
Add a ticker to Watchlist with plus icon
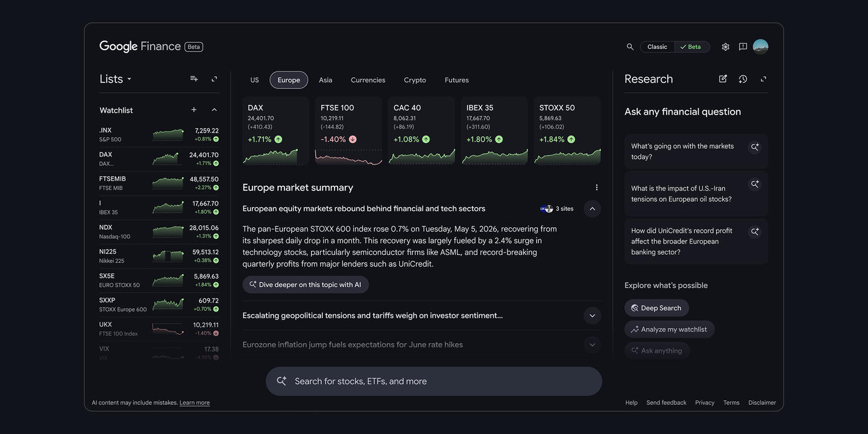click(x=194, y=110)
